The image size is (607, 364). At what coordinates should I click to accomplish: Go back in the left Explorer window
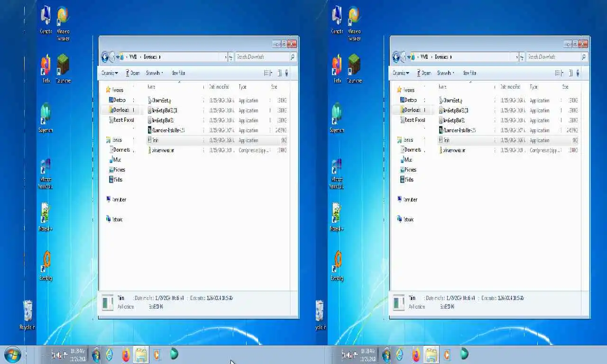pyautogui.click(x=105, y=57)
